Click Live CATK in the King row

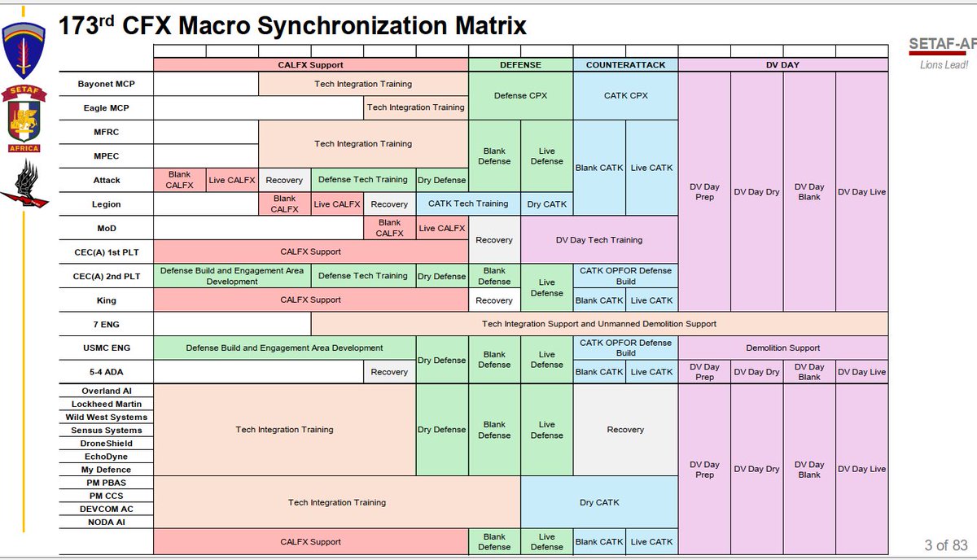651,300
